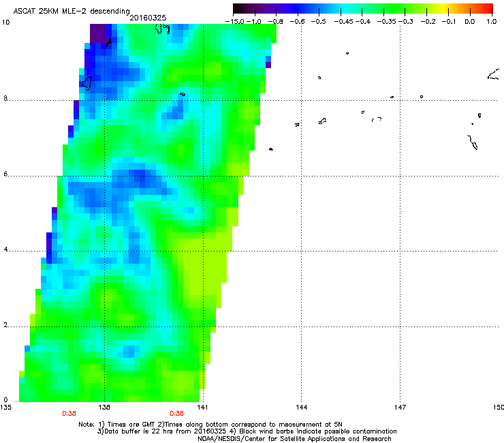Image resolution: width=504 pixels, height=443 pixels.
Task: Click the -0.45 colorbar label
Action: click(344, 22)
